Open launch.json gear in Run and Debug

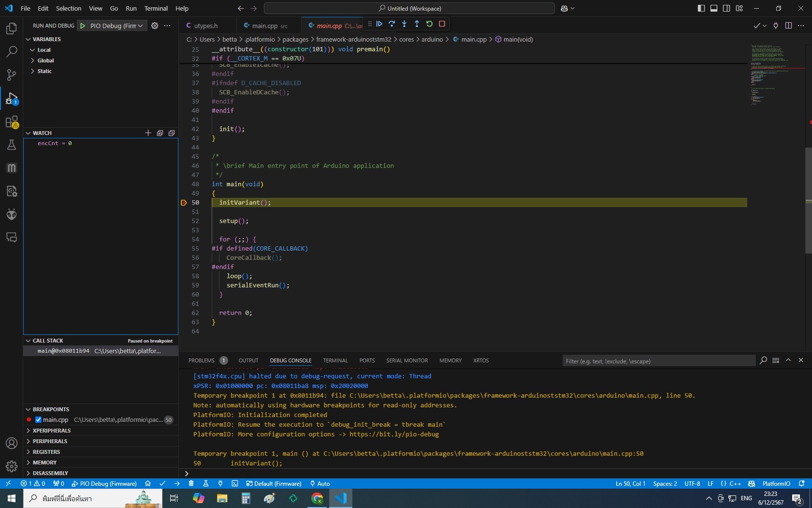click(x=155, y=26)
